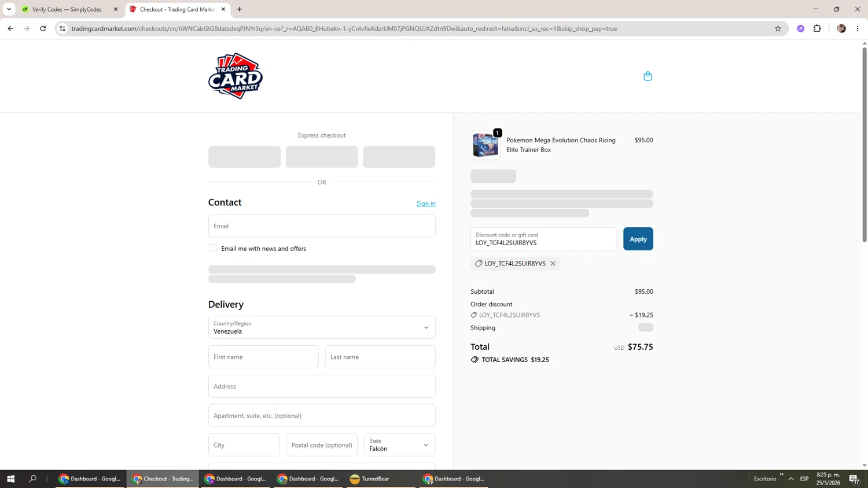Click the Escritorio toolbar in taskbar
Viewport: 868px width, 488px height.
[x=765, y=479]
